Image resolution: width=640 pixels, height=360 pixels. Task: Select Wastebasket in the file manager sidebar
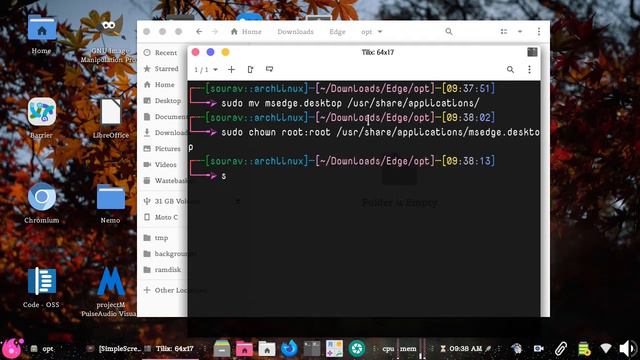tap(164, 180)
